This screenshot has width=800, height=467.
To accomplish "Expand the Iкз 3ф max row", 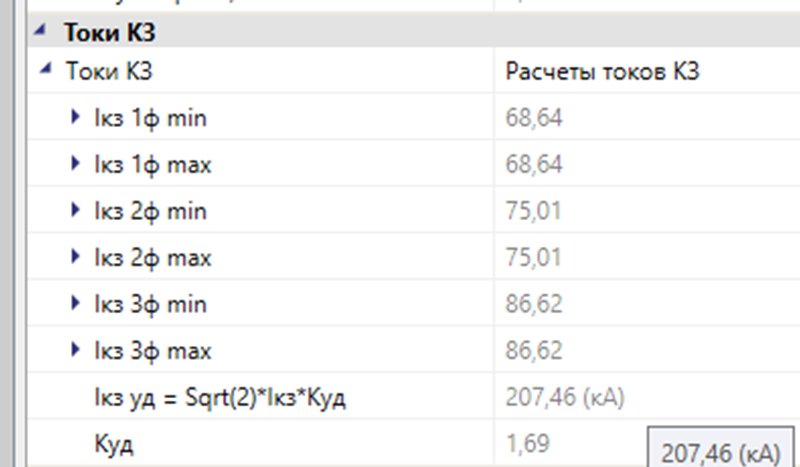I will point(75,351).
